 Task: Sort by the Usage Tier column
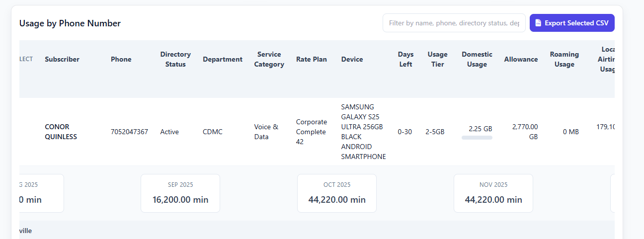click(437, 59)
